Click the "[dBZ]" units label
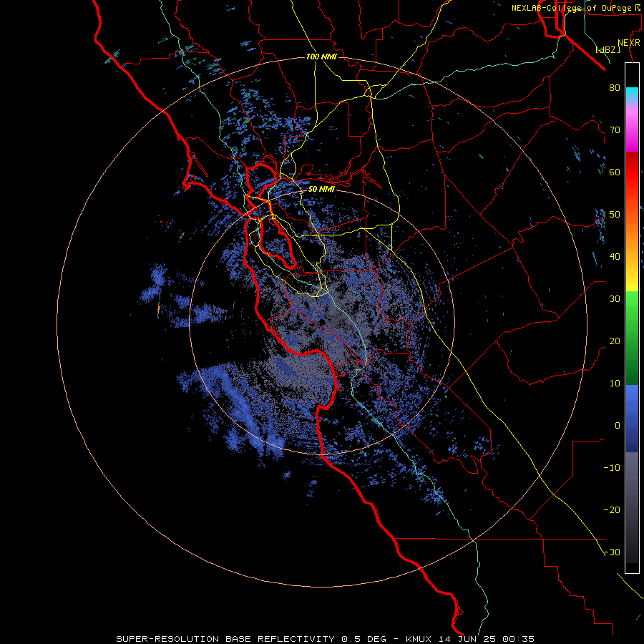 coord(608,50)
